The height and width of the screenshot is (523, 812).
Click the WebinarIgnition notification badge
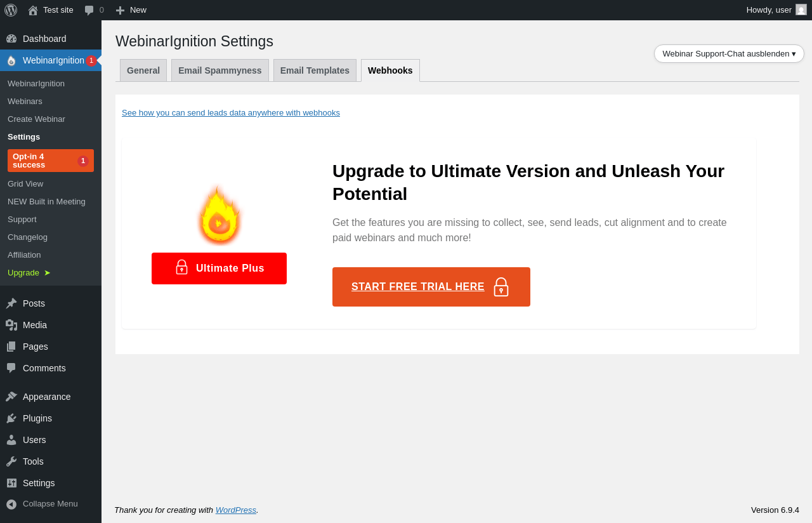pos(91,60)
